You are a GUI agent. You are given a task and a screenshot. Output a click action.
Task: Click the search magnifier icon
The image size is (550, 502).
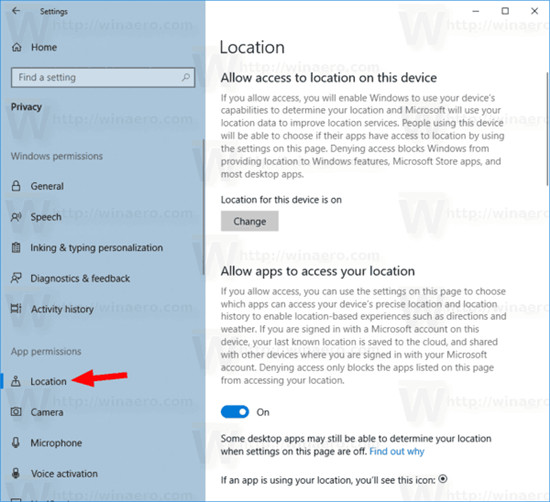[186, 77]
